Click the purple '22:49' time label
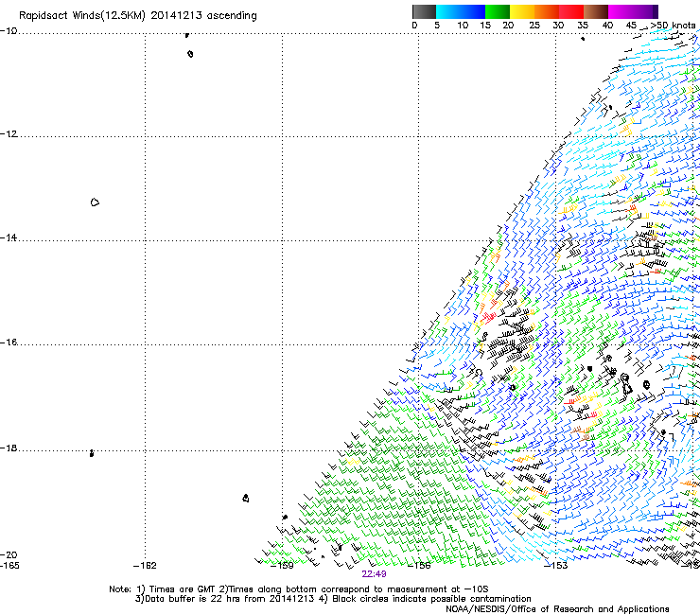 [374, 574]
